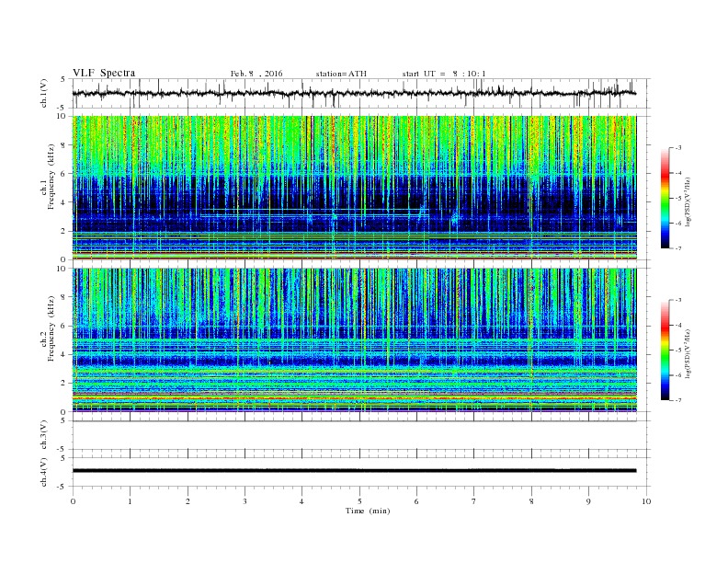Screen dimensions: 728x563
Task: Click time axis tick label '6'
Action: [x=416, y=501]
